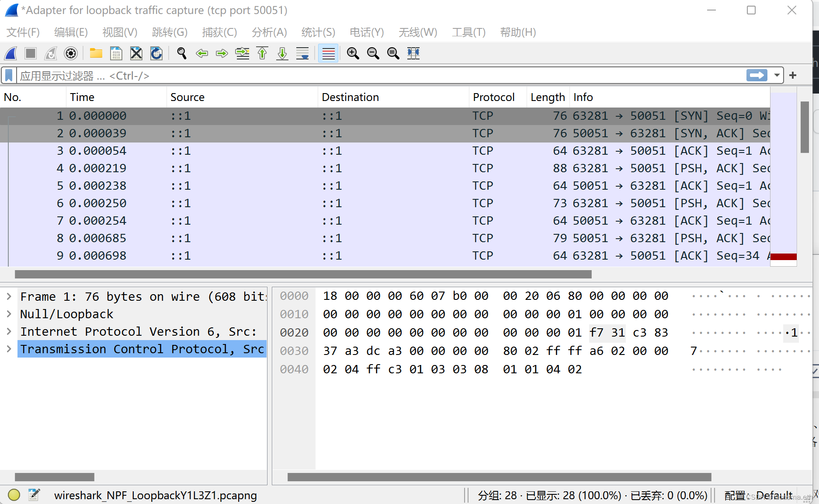Expand Transmission Control Protocol node
819x504 pixels.
coord(9,349)
